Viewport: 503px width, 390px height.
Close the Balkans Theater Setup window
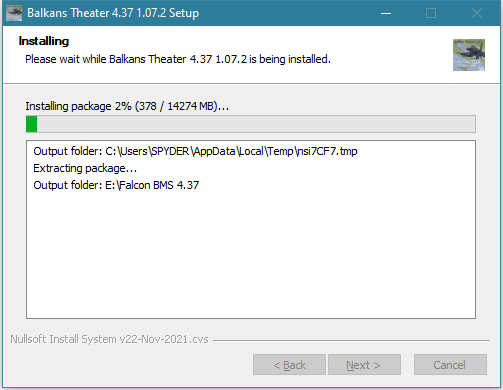(x=477, y=13)
